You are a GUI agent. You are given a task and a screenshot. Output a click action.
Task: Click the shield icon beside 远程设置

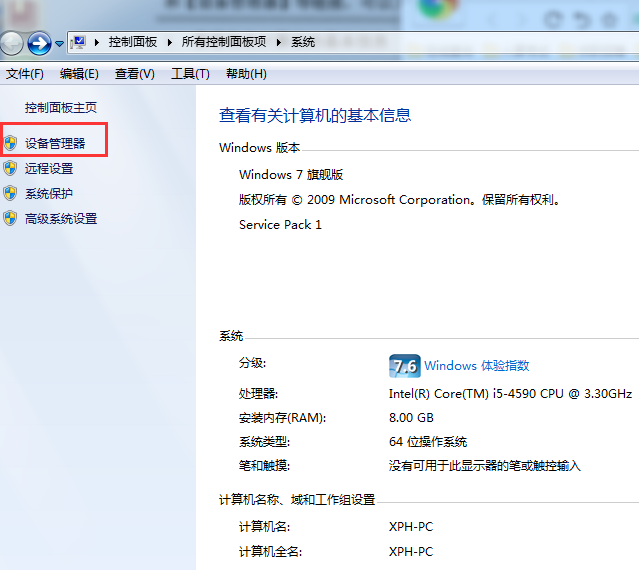pos(10,168)
